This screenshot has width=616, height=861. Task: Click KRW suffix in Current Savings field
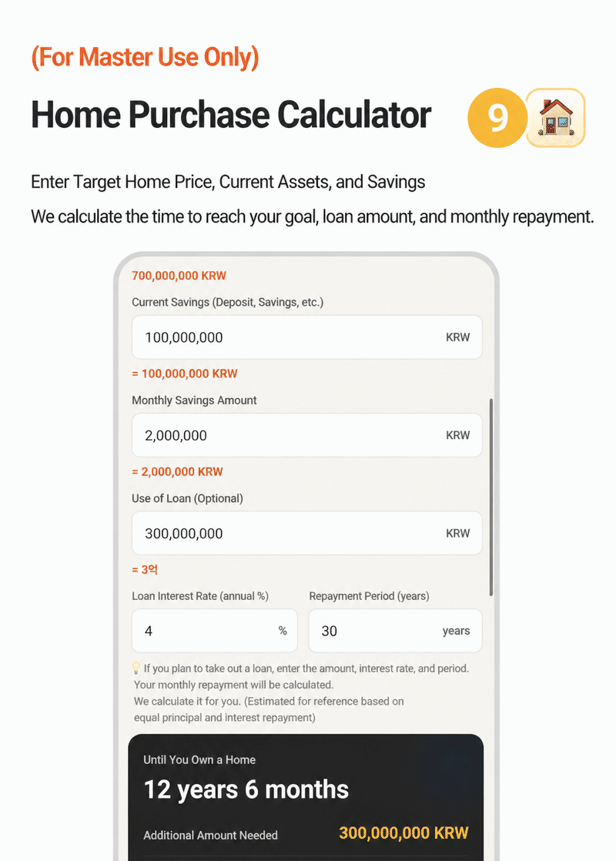[458, 337]
